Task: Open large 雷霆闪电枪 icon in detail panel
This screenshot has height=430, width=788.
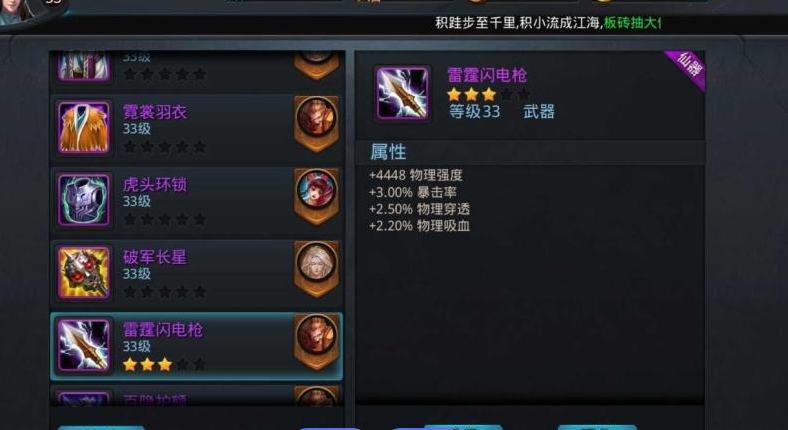Action: coord(403,93)
